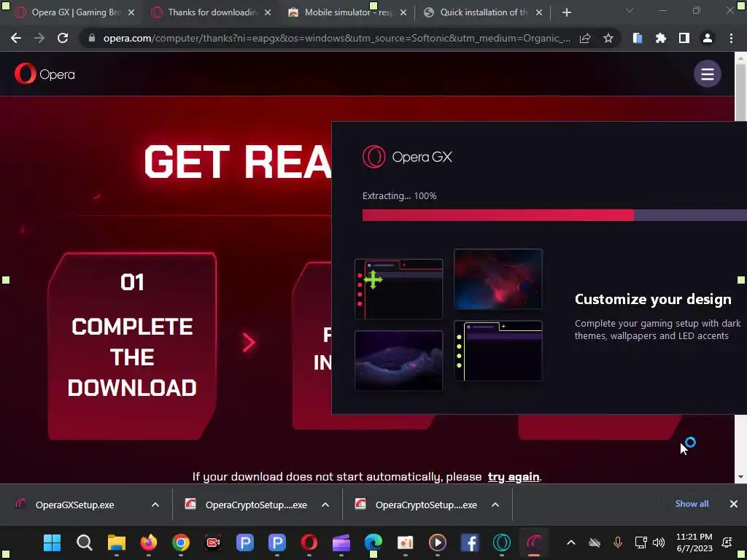
Task: Click the blue extension icon left of Extensions
Action: click(638, 38)
